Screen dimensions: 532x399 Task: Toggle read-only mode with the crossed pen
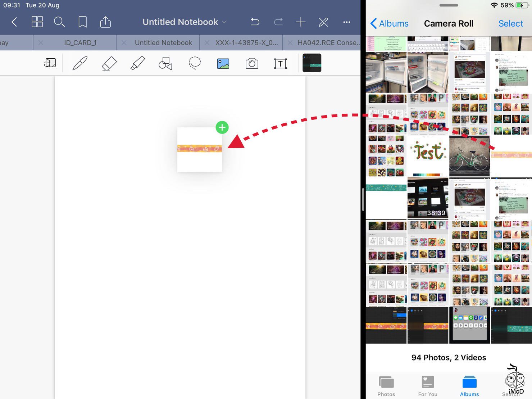tap(323, 22)
